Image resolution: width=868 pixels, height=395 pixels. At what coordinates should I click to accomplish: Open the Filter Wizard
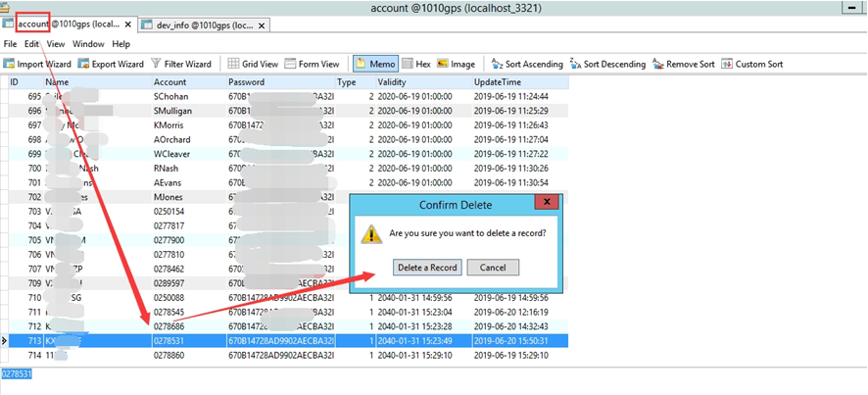pos(181,64)
